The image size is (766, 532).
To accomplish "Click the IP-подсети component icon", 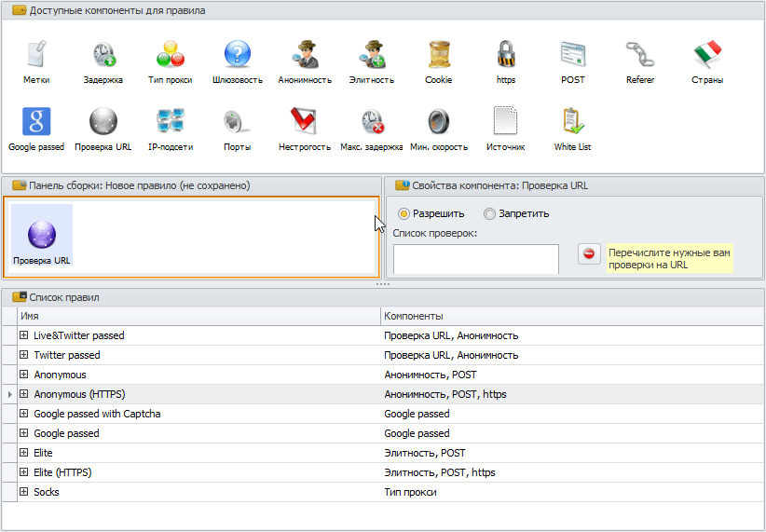I will [170, 122].
